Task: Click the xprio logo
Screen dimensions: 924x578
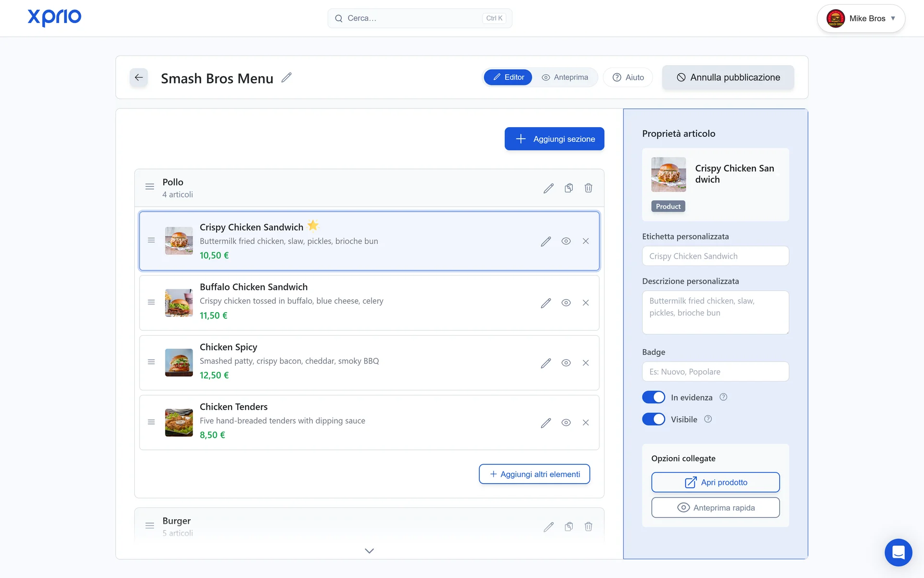Action: [54, 18]
